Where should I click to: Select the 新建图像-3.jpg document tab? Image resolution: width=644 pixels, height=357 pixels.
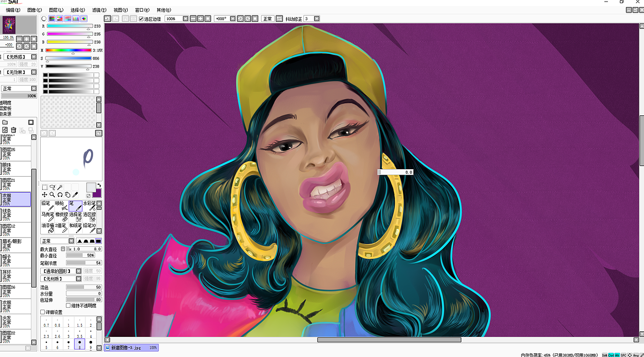pos(131,347)
